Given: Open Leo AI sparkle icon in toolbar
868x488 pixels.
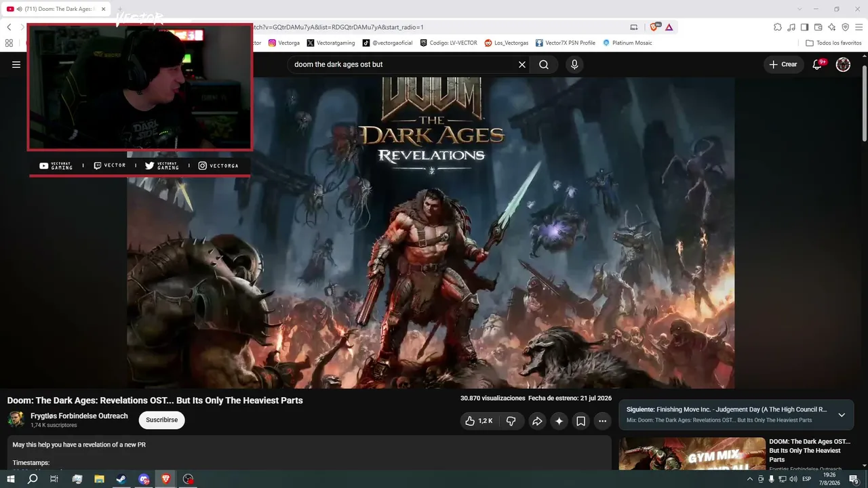Looking at the screenshot, I should (x=831, y=27).
